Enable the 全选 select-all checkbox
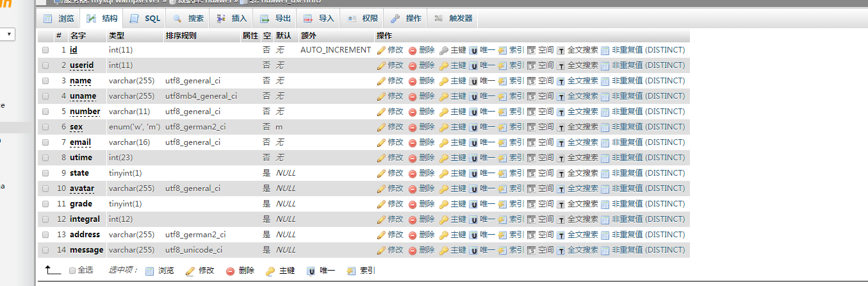Viewport: 868px width, 286px height. [72, 271]
